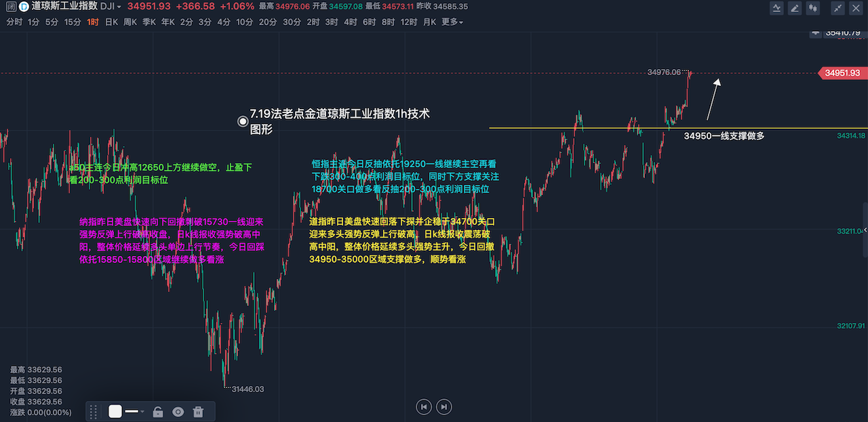The width and height of the screenshot is (868, 422).
Task: Delete the selected drawing with trash icon
Action: pyautogui.click(x=198, y=411)
